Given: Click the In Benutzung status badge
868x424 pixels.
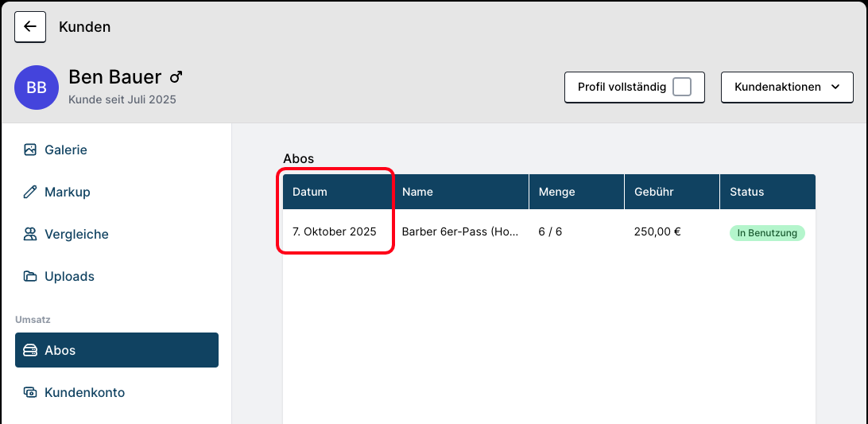Looking at the screenshot, I should (767, 233).
